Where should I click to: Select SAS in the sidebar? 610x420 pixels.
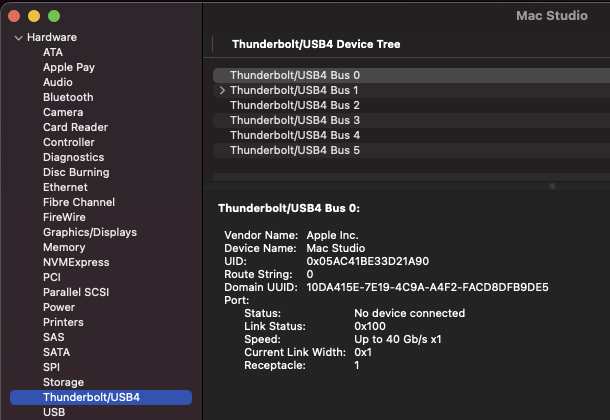tap(54, 337)
